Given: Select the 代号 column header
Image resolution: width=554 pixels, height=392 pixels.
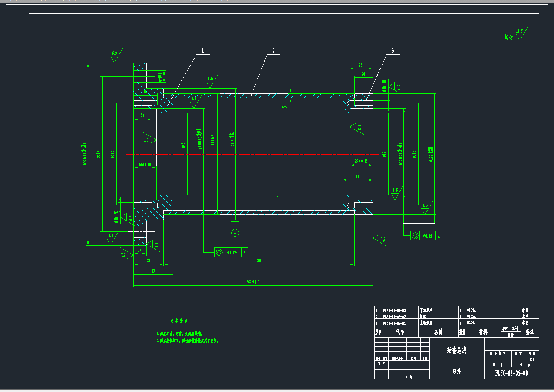Looking at the screenshot, I should pos(400,332).
